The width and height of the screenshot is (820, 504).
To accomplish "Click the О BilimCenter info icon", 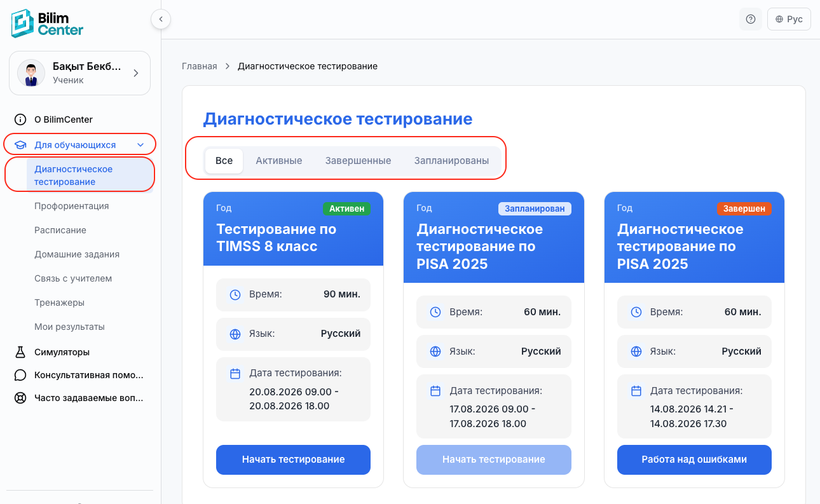I will click(x=20, y=119).
